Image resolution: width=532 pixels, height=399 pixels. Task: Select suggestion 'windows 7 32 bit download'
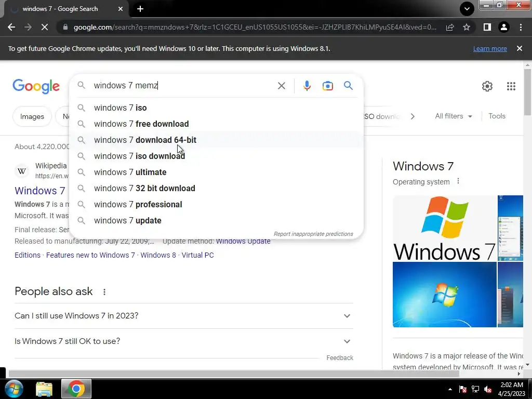click(x=216, y=188)
